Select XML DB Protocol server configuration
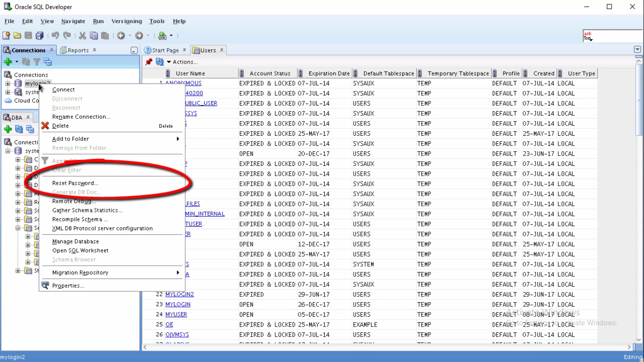The height and width of the screenshot is (362, 644). (x=111, y=228)
